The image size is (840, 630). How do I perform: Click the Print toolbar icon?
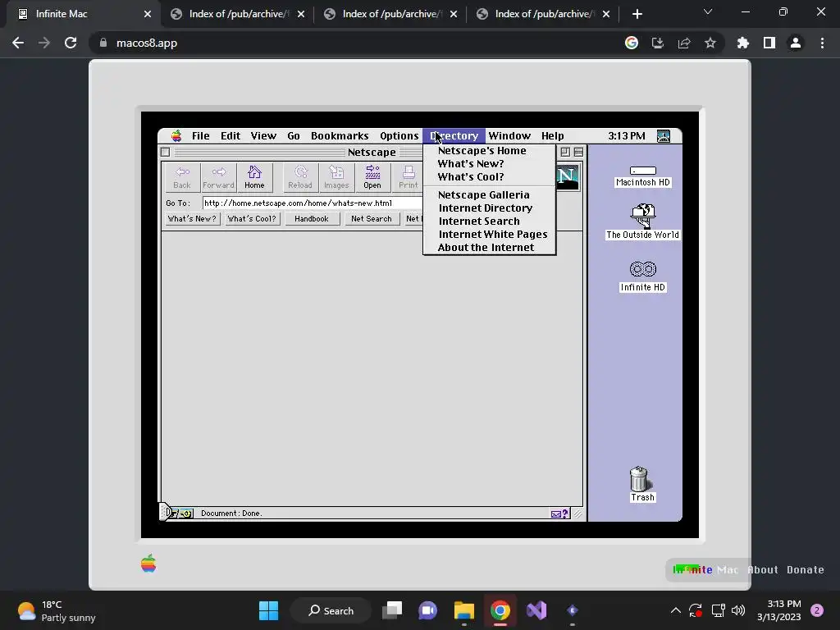click(x=409, y=177)
